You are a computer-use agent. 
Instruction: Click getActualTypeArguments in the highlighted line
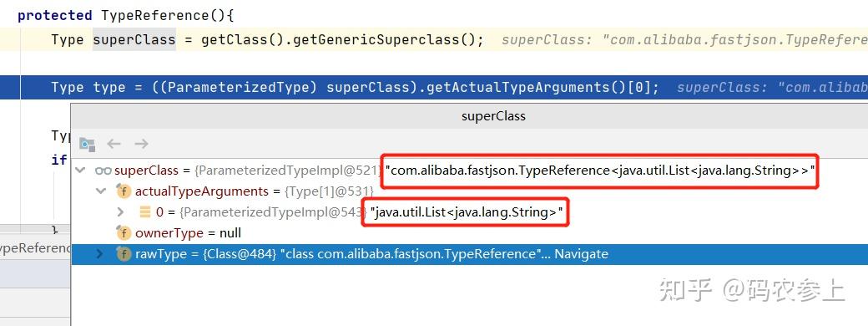tap(525, 88)
